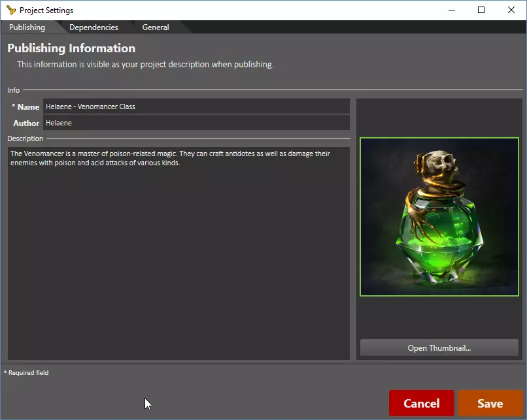This screenshot has width=527, height=420.
Task: Click the Name input field
Action: [x=196, y=106]
